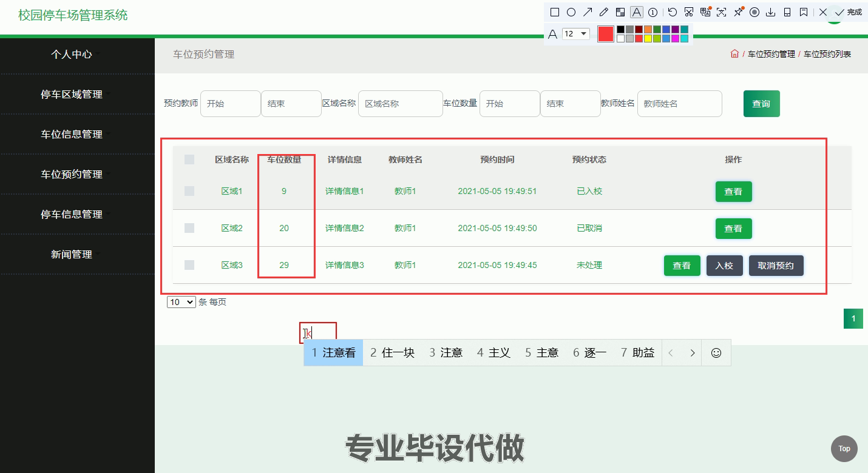Click the 车位预约管理 breadcrumb link
The height and width of the screenshot is (473, 868).
(x=771, y=54)
